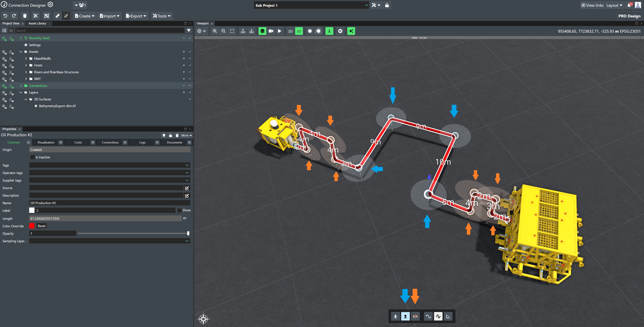
Task: Click the upload arrow button in bottom toolbar
Action: (405, 316)
